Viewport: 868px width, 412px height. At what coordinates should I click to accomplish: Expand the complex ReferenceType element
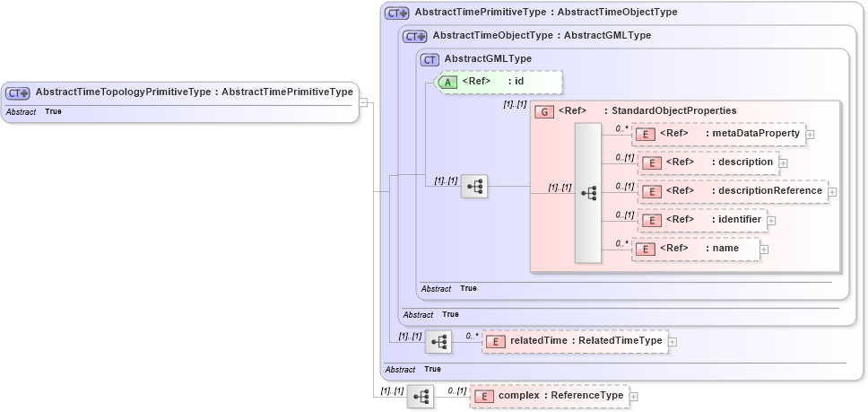634,397
